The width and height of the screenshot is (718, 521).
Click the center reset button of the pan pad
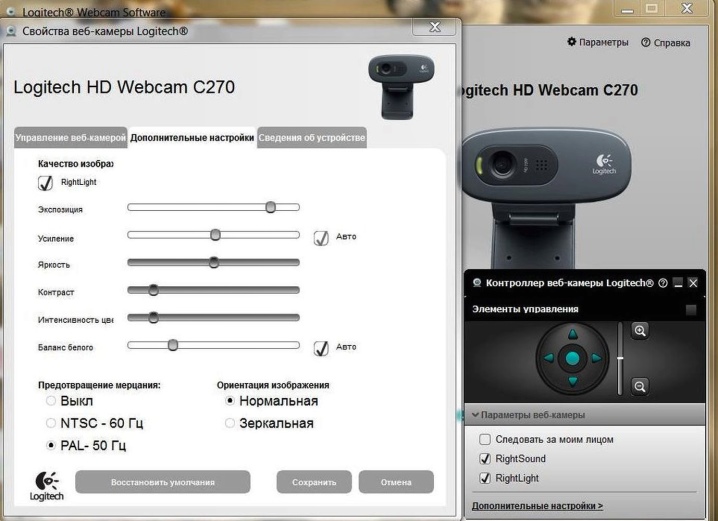pyautogui.click(x=572, y=358)
